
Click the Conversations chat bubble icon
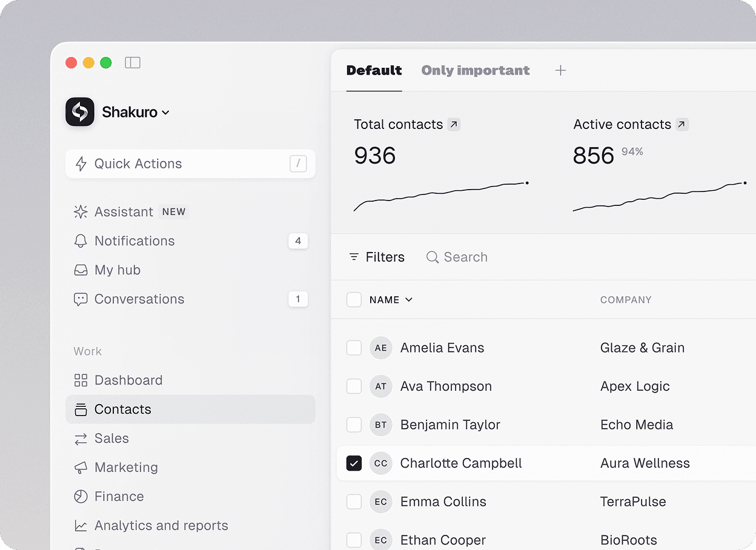click(81, 299)
